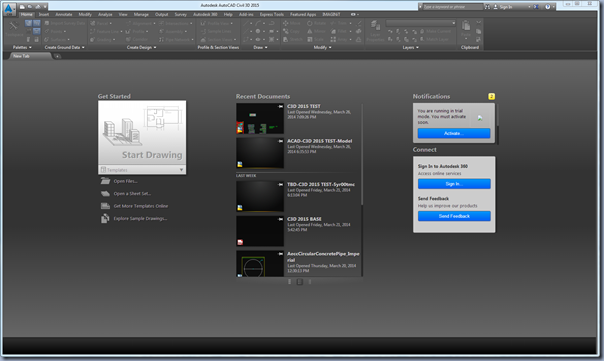Viewport: 604px width, 361px height.
Task: Switch to the Survey ribbon tab
Action: coord(180,15)
